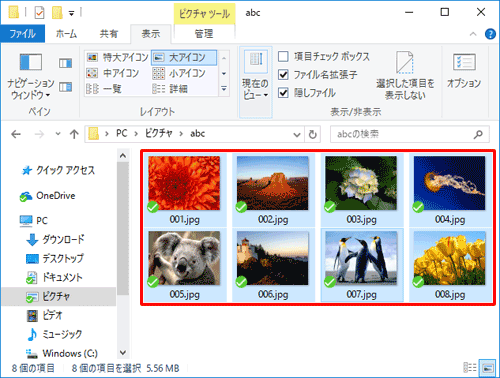Go back with the left arrow
500x378 pixels.
(x=16, y=134)
